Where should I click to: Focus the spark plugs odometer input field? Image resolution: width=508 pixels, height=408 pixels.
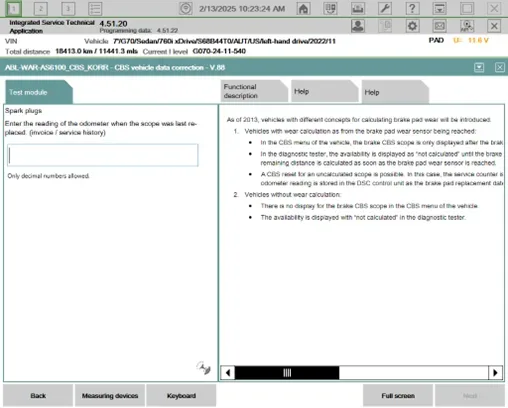coord(103,155)
